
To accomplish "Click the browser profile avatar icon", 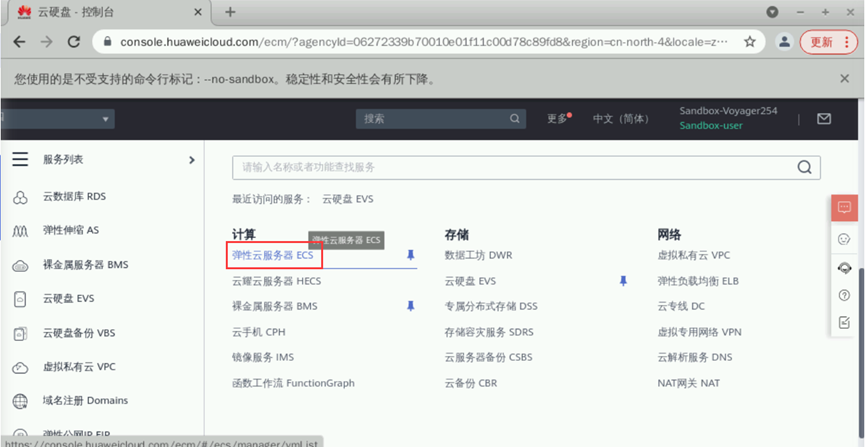I will tap(784, 42).
